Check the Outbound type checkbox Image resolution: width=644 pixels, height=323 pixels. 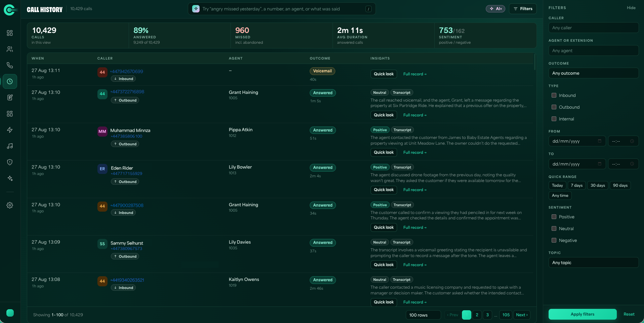pos(554,107)
